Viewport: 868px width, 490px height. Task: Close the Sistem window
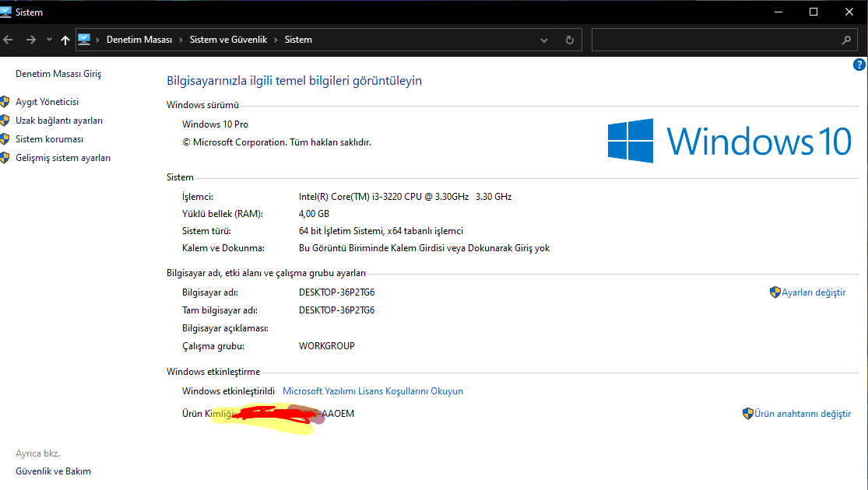pos(849,12)
